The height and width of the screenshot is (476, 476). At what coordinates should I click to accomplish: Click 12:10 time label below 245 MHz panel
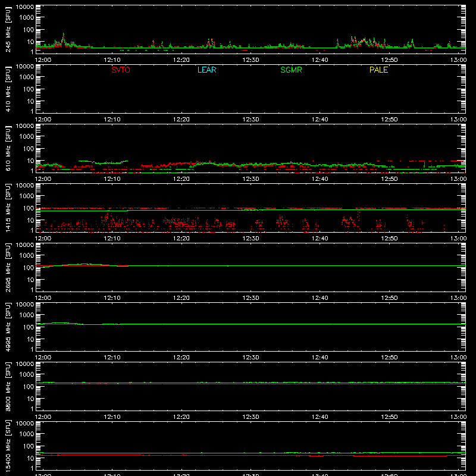coord(112,60)
